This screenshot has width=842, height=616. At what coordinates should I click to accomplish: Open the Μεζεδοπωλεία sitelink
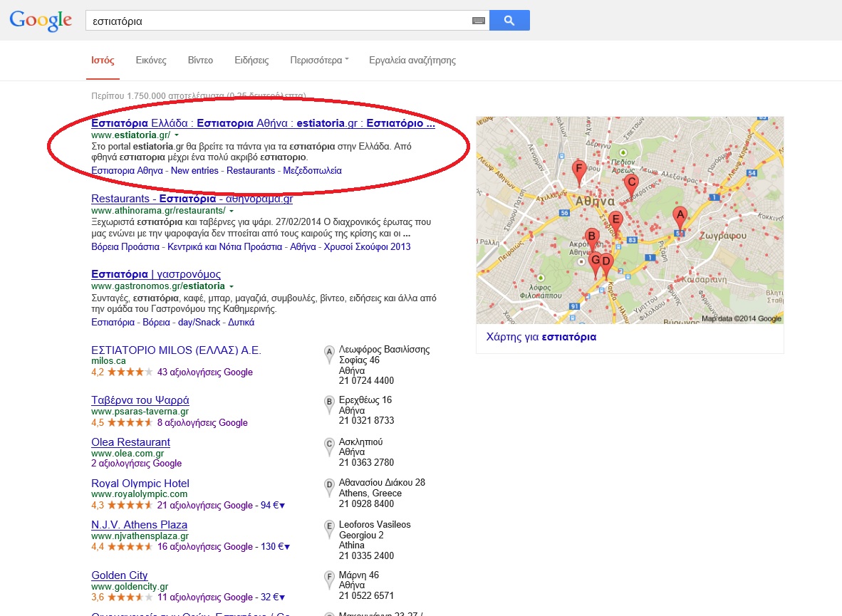click(313, 171)
